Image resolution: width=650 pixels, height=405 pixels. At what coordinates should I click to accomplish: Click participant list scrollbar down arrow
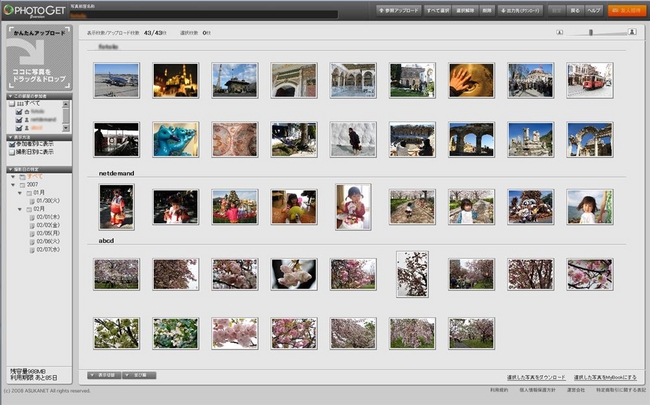point(66,129)
